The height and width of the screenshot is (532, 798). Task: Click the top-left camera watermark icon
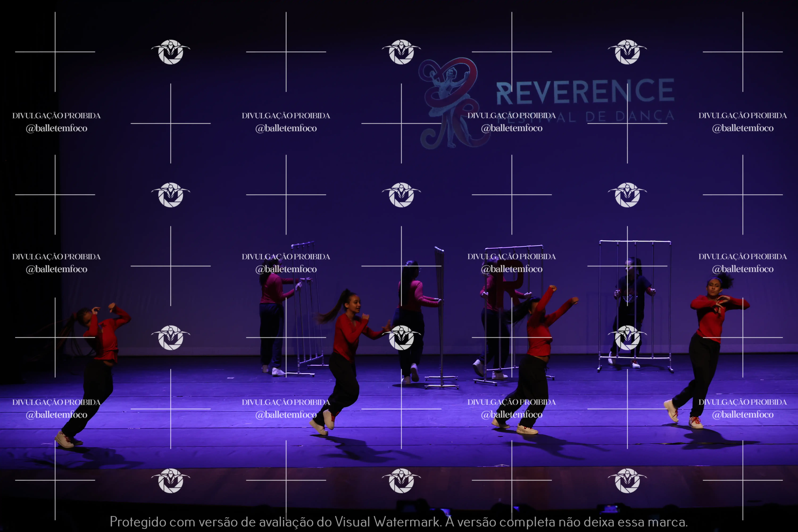click(x=171, y=52)
